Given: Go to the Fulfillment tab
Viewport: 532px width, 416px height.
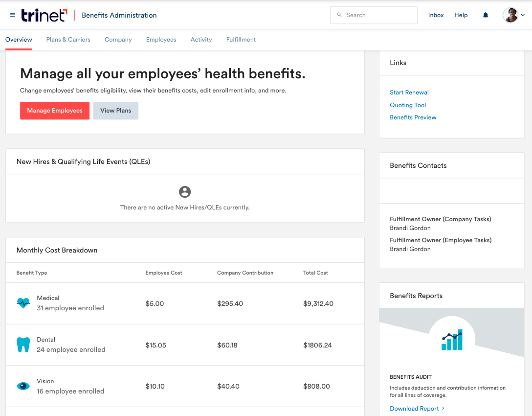Looking at the screenshot, I should click(x=241, y=40).
